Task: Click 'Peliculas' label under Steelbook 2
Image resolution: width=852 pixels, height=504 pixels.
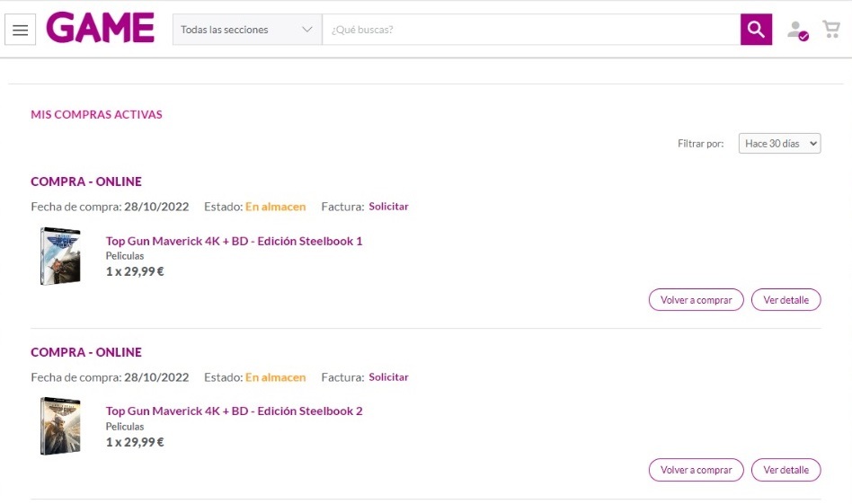Action: 125,427
